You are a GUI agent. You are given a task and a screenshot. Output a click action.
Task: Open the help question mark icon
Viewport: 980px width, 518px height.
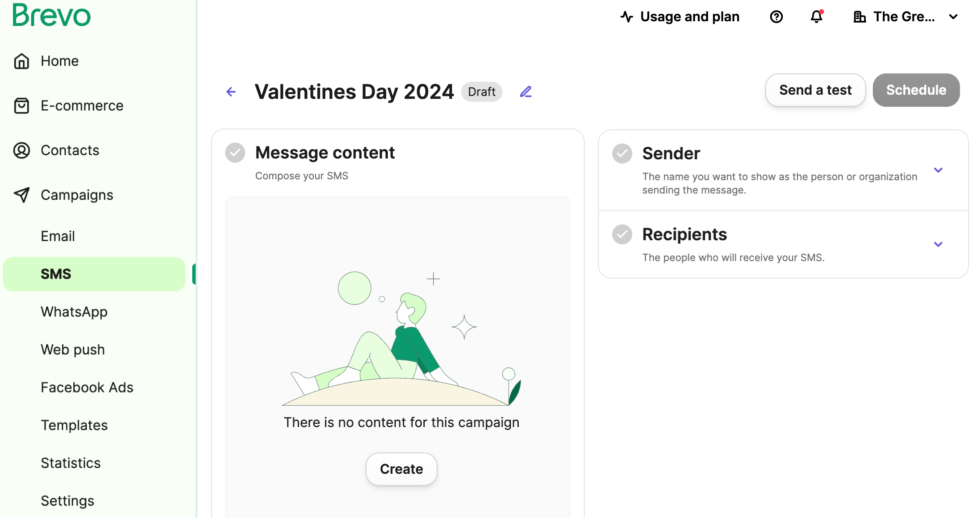776,17
